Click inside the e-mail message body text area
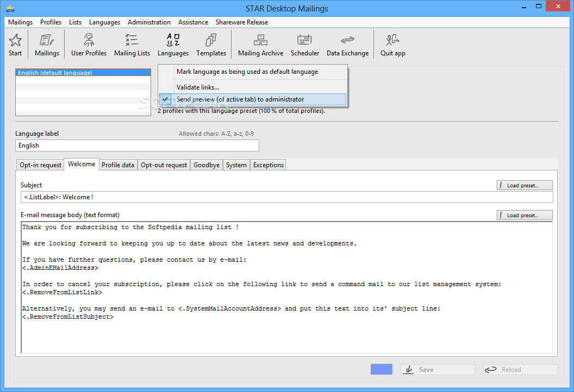 [x=286, y=287]
